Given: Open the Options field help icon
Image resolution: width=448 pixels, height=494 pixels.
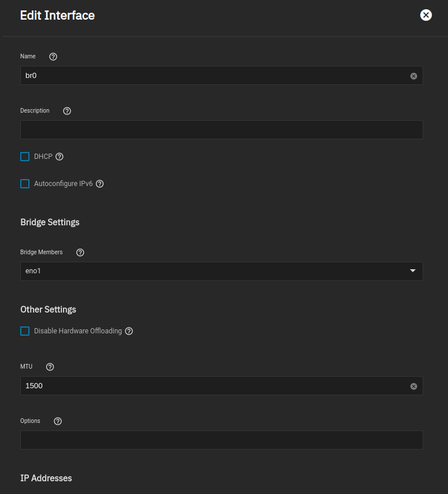Looking at the screenshot, I should pyautogui.click(x=58, y=421).
